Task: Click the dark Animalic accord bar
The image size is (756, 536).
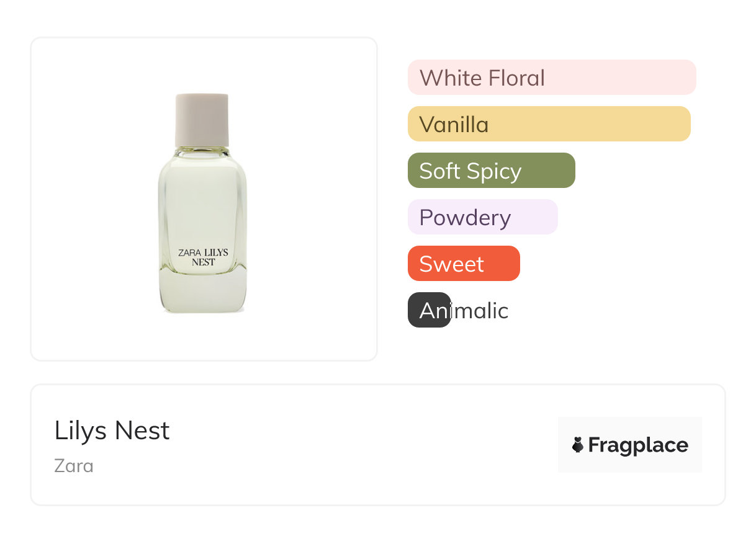Action: (x=429, y=310)
